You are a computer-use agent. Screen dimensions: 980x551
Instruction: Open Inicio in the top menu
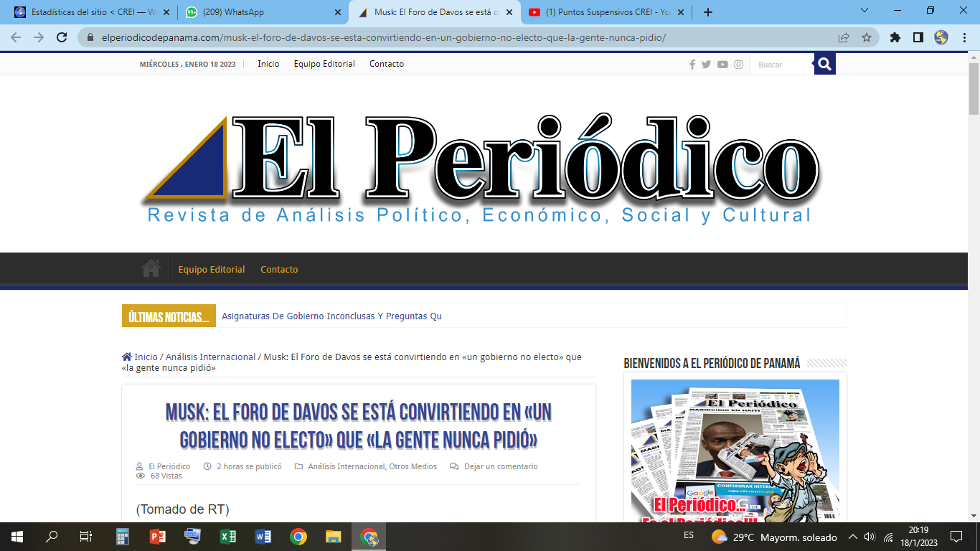click(x=268, y=64)
